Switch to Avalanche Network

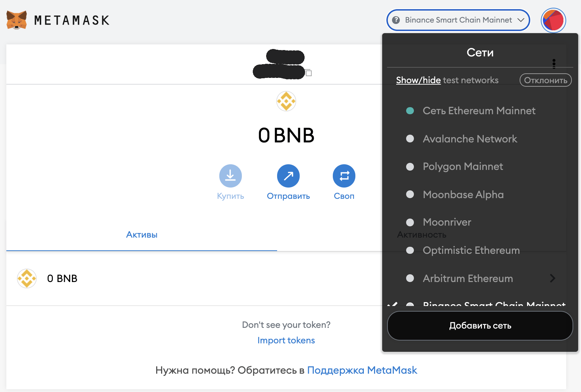click(470, 139)
